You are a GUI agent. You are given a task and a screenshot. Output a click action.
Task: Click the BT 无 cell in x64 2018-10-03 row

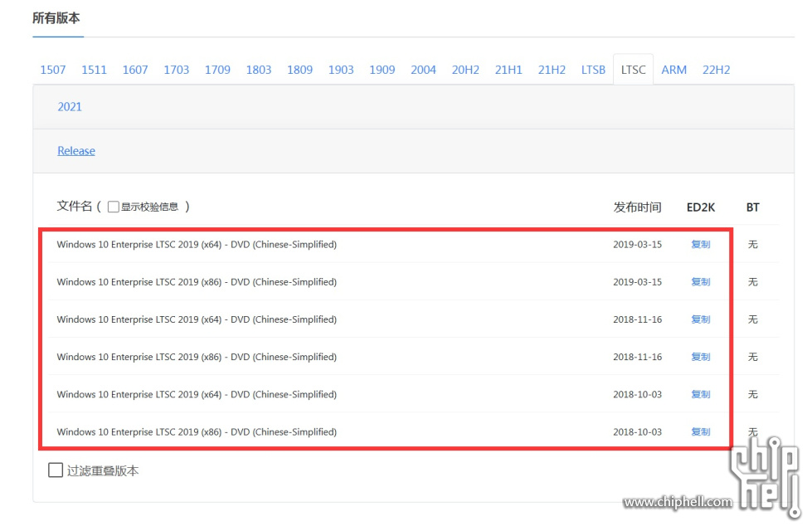753,394
